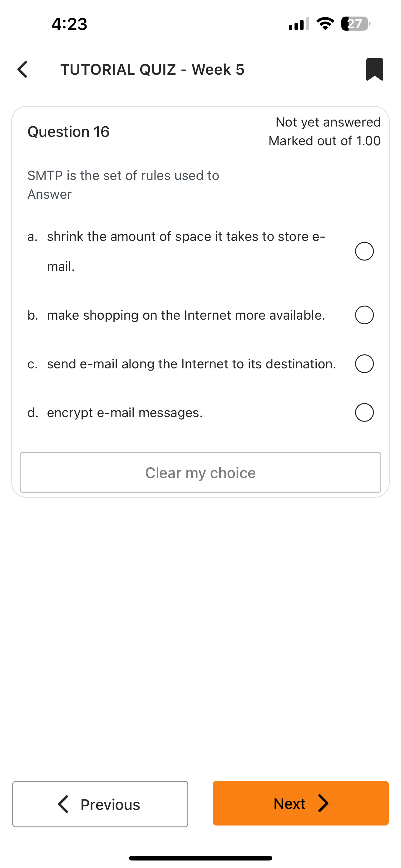Tap the forward chevron inside the Next button
Viewport: 401px width, 868px height.
(x=324, y=803)
